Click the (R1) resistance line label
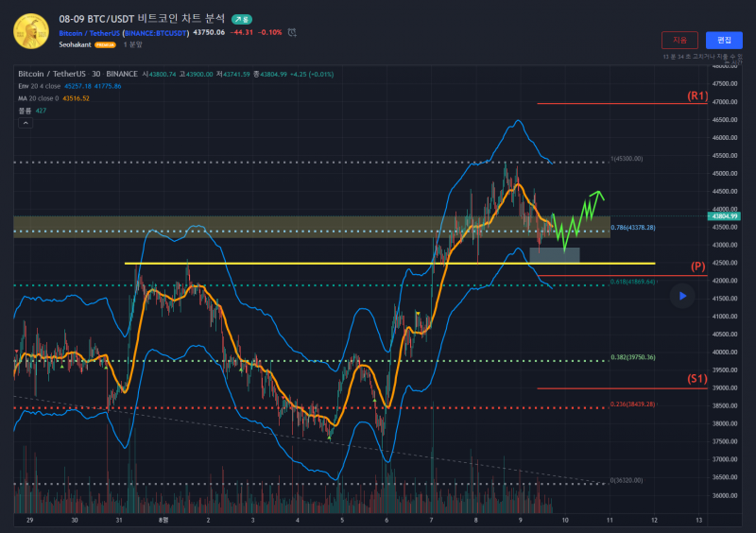The height and width of the screenshot is (533, 756). coord(697,96)
